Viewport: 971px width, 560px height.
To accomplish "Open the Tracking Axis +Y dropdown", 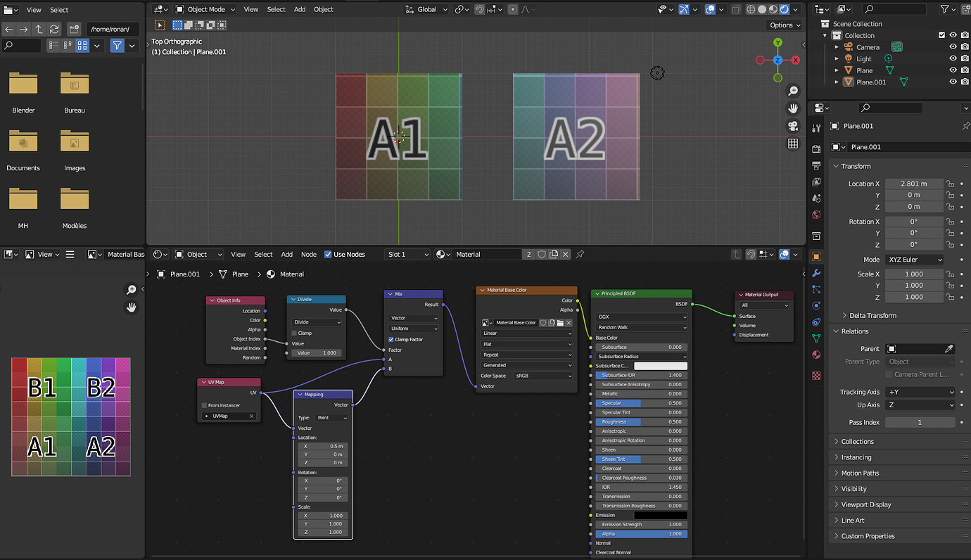I will tap(920, 392).
